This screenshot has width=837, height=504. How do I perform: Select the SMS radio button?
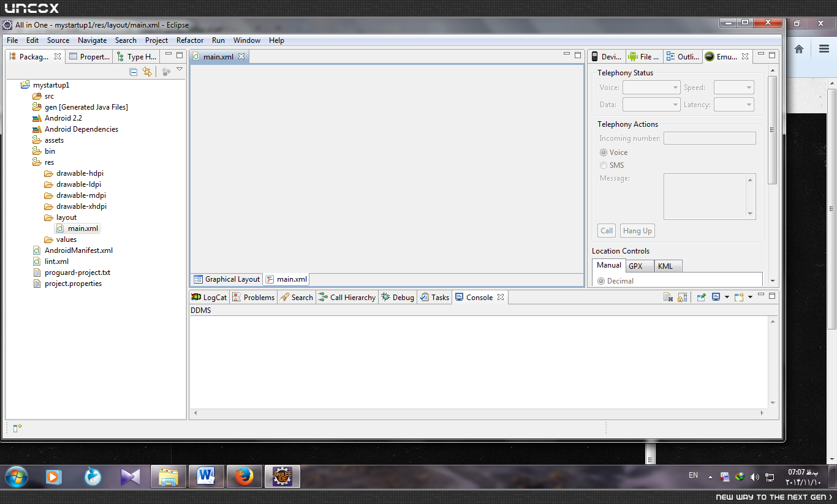point(604,165)
